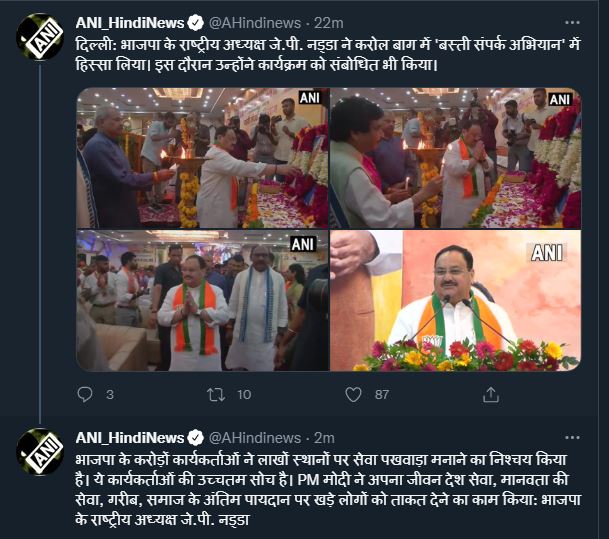Open the 22m timestamp link

[x=329, y=23]
